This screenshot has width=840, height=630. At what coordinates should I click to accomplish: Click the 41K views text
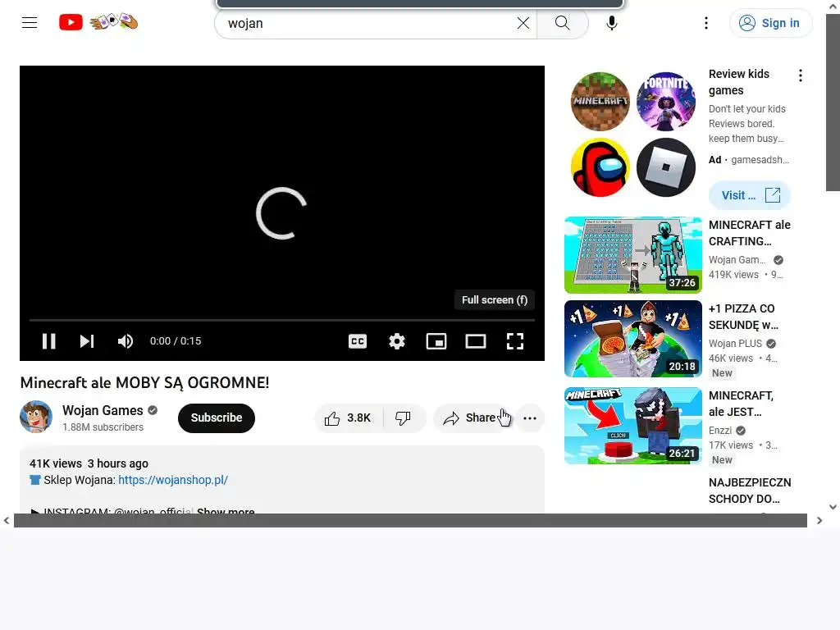(56, 463)
